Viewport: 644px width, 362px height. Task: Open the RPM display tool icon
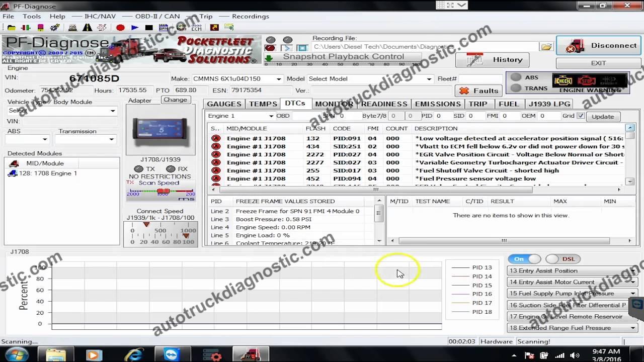(x=163, y=27)
